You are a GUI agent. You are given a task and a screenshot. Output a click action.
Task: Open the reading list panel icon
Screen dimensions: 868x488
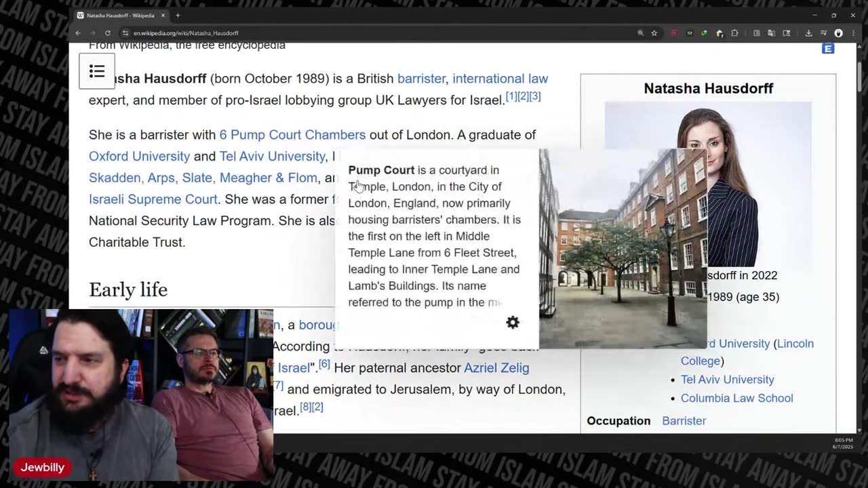(x=756, y=33)
